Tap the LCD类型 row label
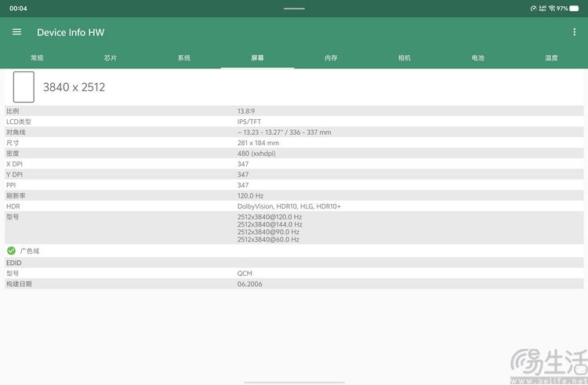This screenshot has width=588, height=385. pos(19,122)
